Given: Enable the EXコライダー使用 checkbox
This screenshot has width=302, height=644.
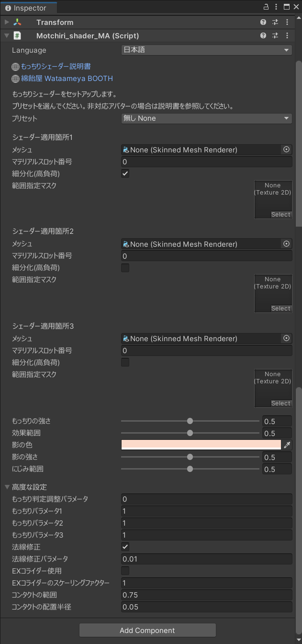Looking at the screenshot, I should pyautogui.click(x=125, y=571).
